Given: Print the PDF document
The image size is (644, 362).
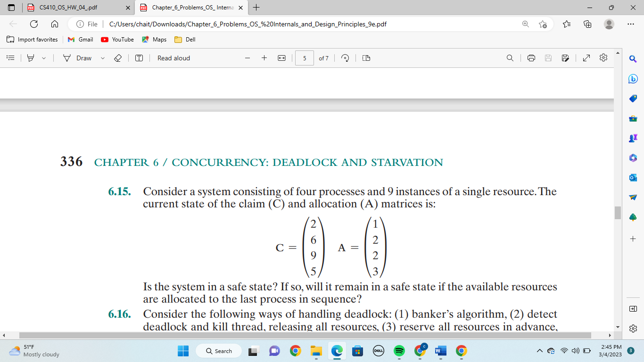Looking at the screenshot, I should (x=532, y=58).
